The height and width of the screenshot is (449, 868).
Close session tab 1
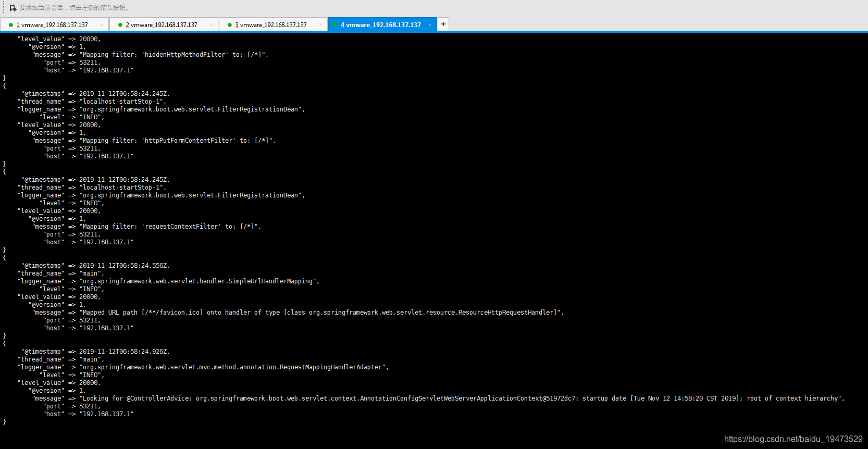pyautogui.click(x=102, y=25)
